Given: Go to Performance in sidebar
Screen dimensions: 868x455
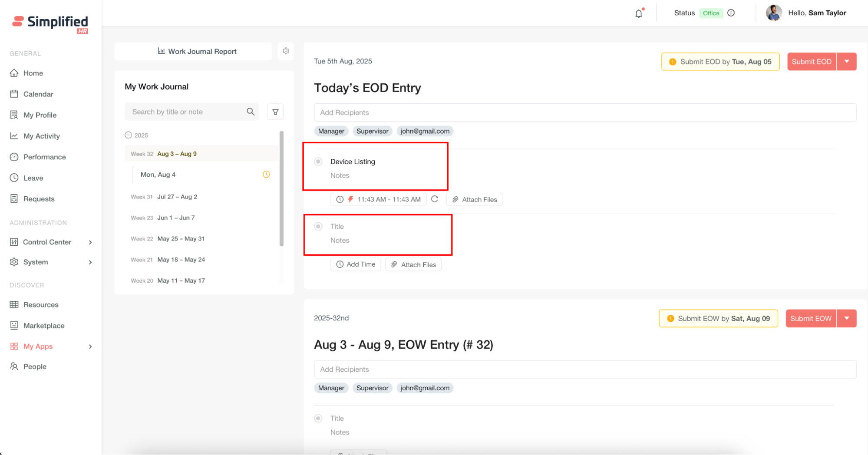Looking at the screenshot, I should [x=44, y=157].
